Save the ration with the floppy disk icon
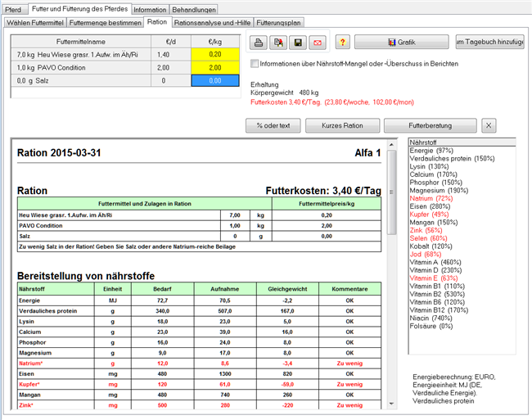532x420 pixels. point(298,43)
